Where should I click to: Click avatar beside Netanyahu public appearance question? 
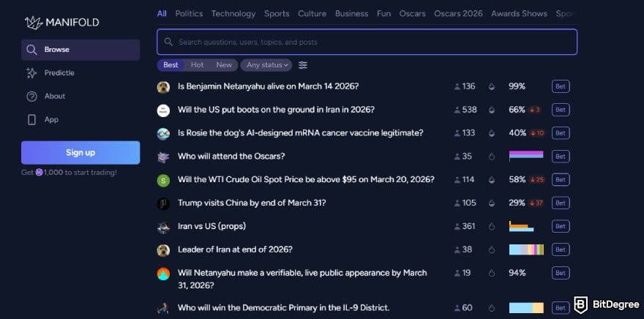(x=163, y=274)
